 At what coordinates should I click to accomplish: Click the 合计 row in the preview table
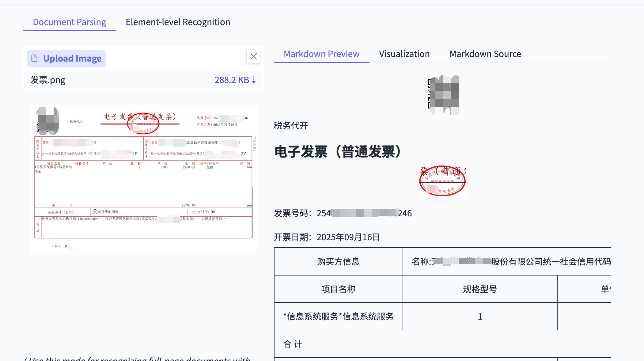click(x=292, y=344)
